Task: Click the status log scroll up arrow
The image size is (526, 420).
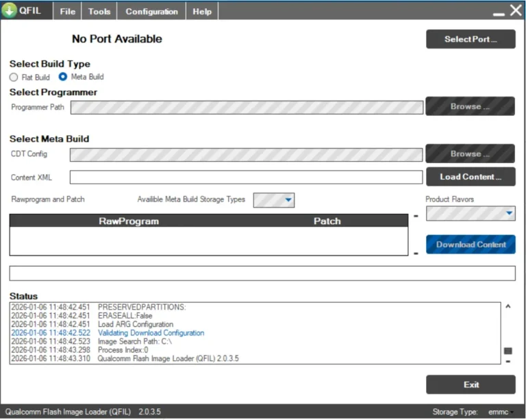Action: (508, 306)
